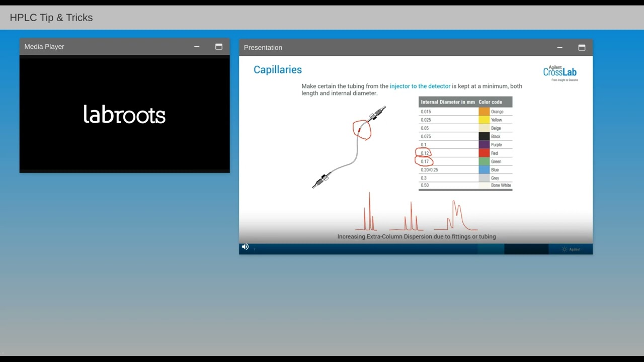
Task: Click the Green color swatch in table
Action: (x=484, y=161)
